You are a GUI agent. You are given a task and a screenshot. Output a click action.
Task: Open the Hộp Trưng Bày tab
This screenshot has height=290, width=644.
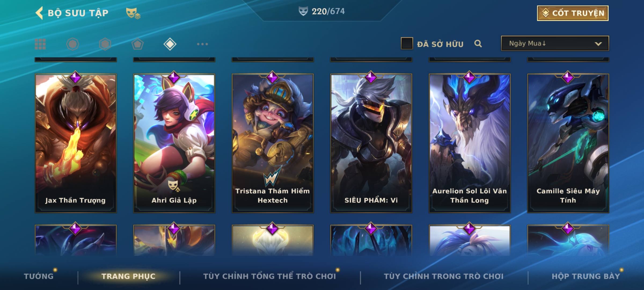[586, 276]
